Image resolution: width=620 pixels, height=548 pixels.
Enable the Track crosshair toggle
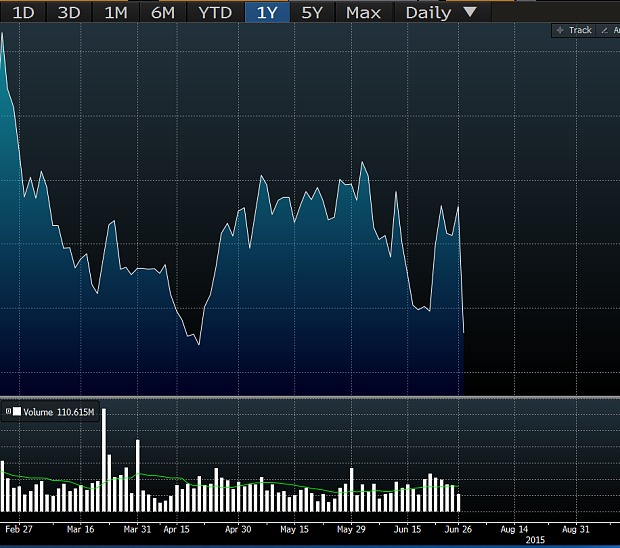(x=575, y=30)
